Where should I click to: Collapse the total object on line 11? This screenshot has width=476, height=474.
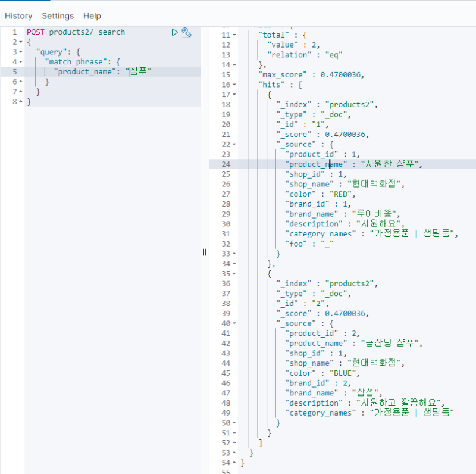tap(234, 35)
